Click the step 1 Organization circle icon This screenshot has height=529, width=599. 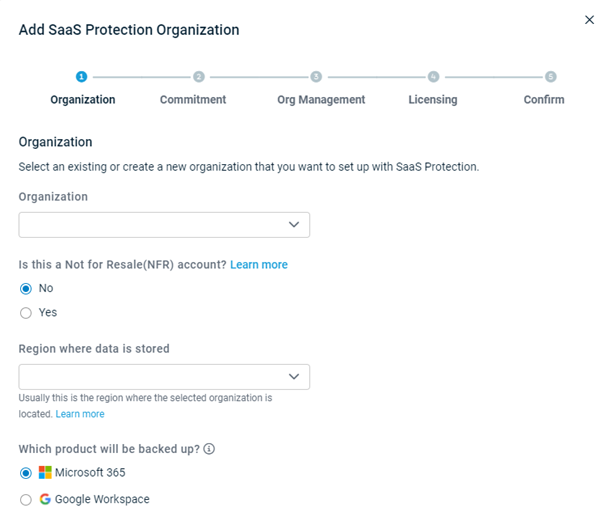click(x=81, y=77)
